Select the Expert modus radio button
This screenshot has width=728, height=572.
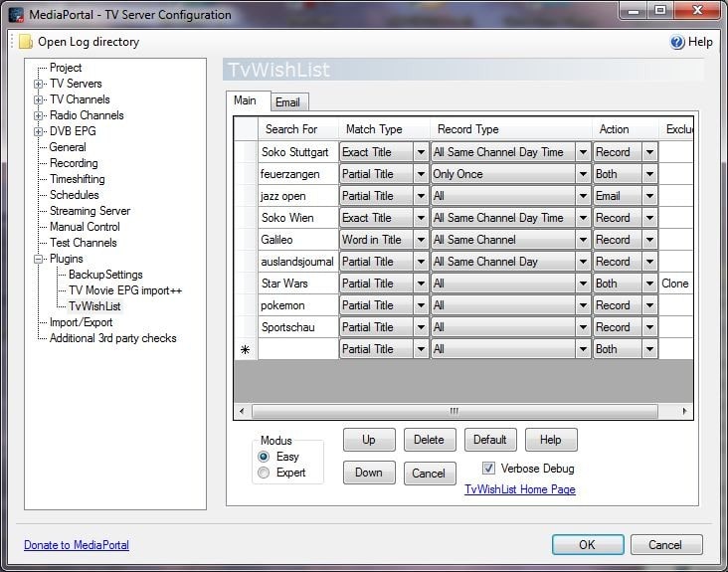pos(264,473)
